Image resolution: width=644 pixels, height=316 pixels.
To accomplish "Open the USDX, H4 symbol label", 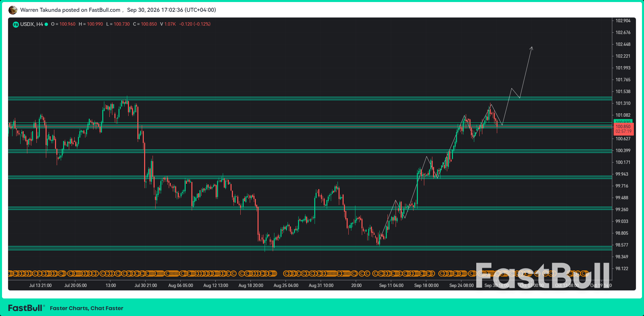I will (x=32, y=24).
